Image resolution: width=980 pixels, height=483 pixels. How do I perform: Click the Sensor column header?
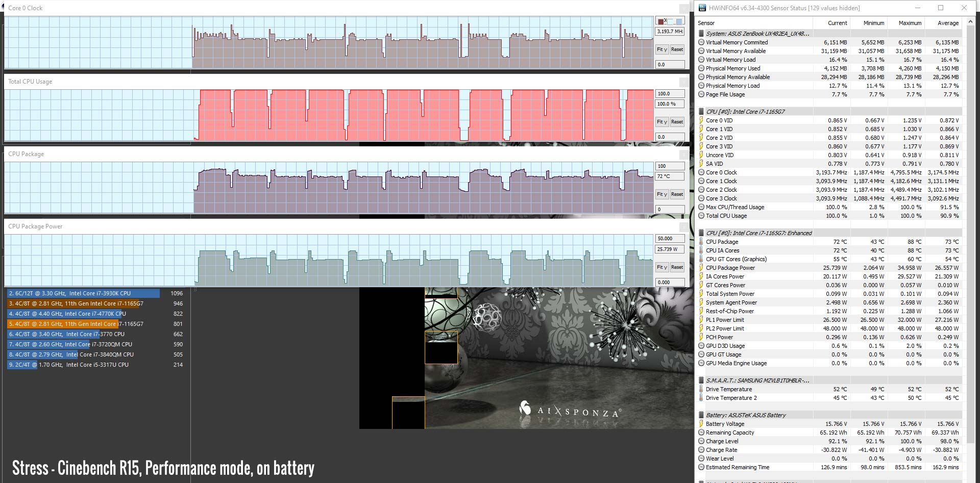pos(755,23)
